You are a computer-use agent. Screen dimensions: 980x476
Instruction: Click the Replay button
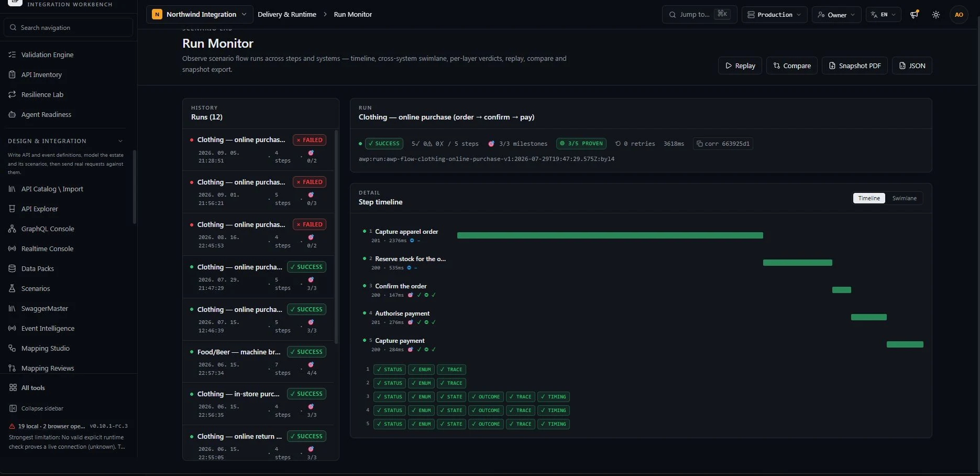click(x=740, y=66)
